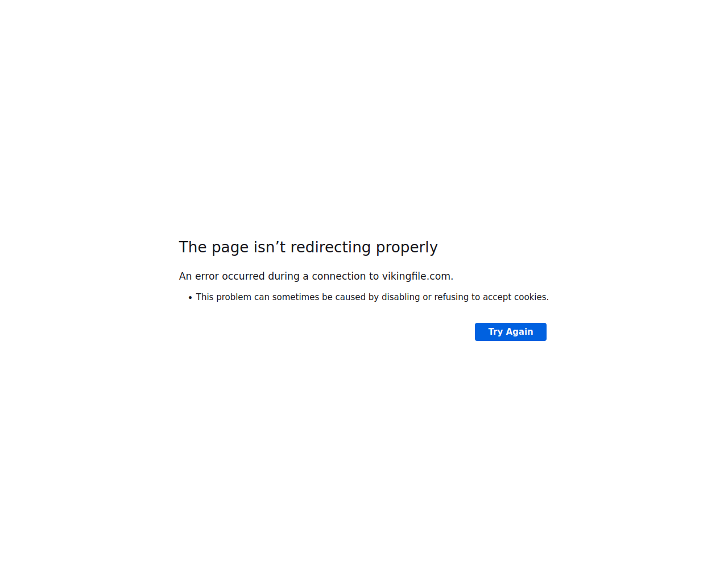Click the heading 'The page isn't redirecting properly'

308,247
